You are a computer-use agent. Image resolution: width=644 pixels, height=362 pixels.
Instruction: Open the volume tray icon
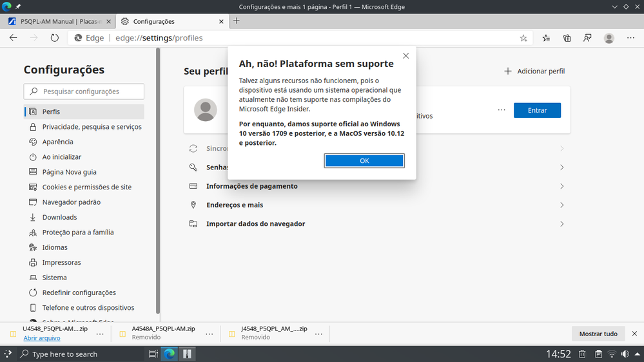[625, 354]
